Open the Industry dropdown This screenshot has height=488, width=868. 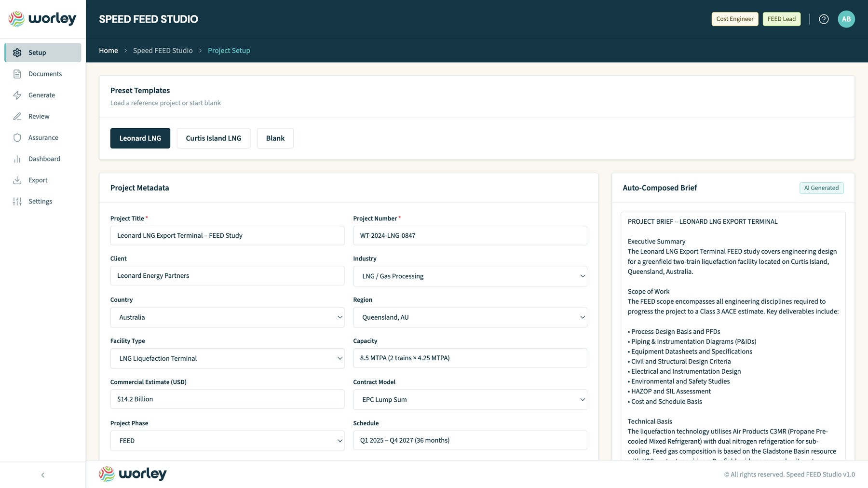tap(470, 276)
